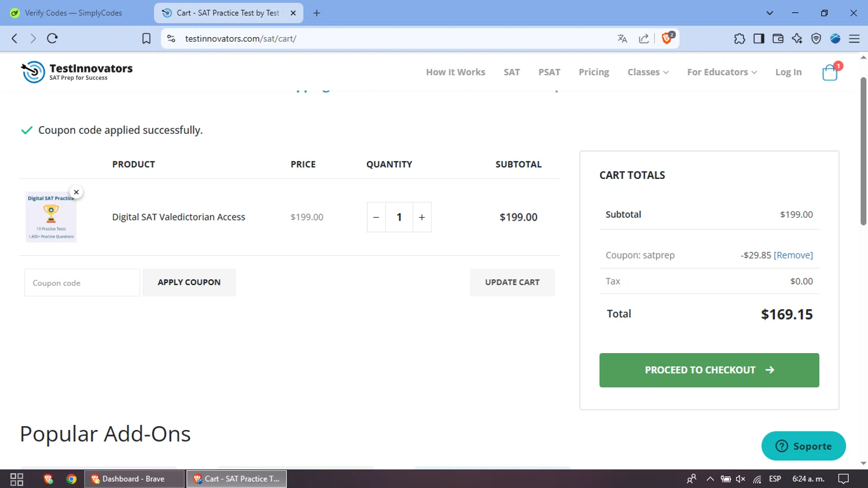The height and width of the screenshot is (488, 868).
Task: Click the quantity field showing 1
Action: click(399, 217)
